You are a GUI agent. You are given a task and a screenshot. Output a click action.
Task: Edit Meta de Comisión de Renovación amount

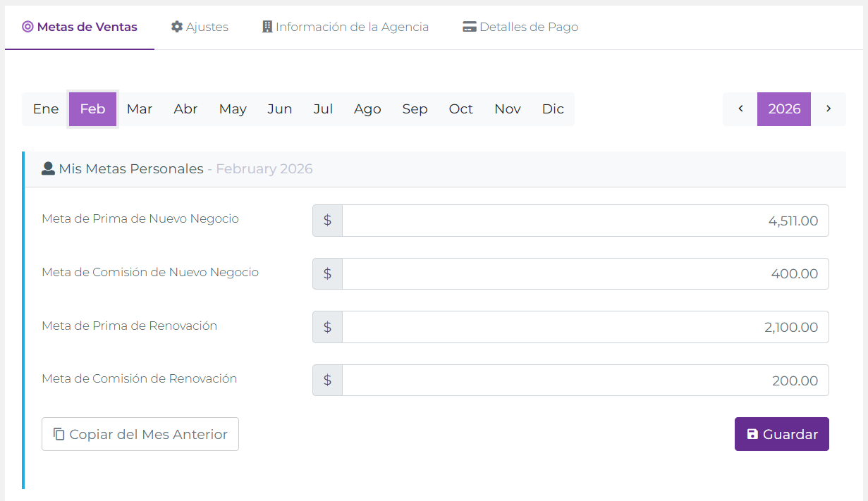coord(585,381)
